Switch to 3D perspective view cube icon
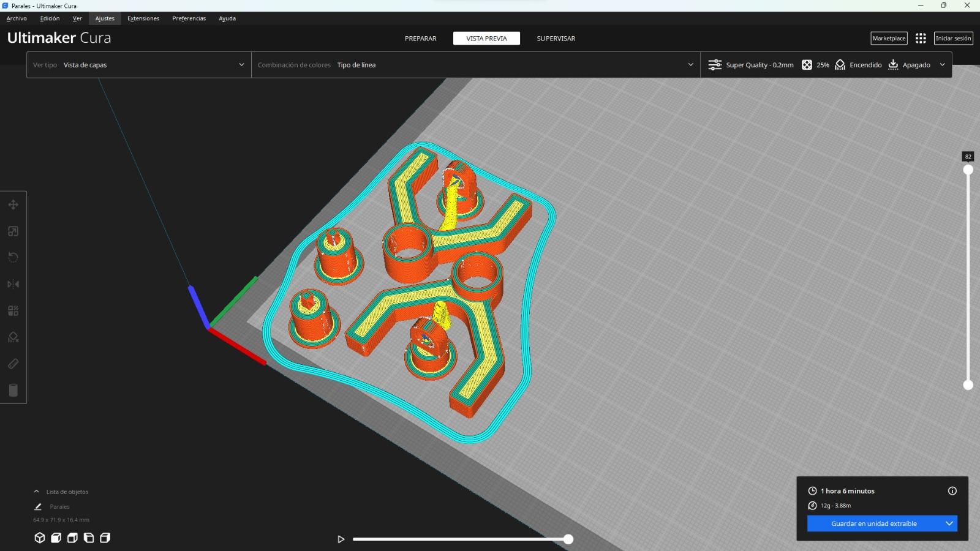Image resolution: width=980 pixels, height=551 pixels. [40, 538]
